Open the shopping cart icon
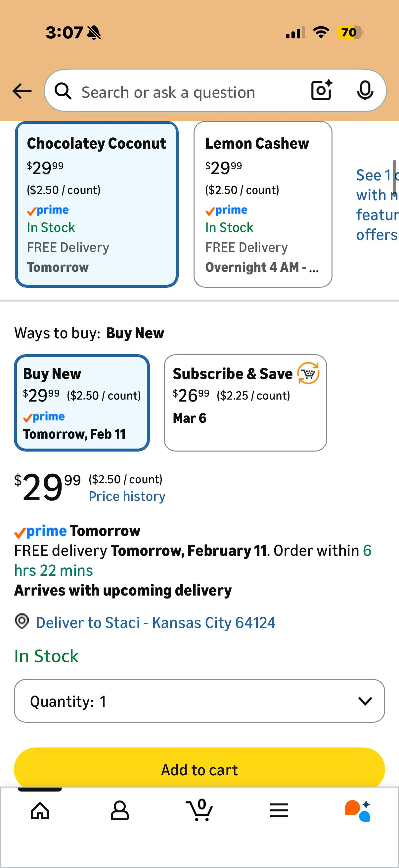This screenshot has width=399, height=868. pos(200,810)
